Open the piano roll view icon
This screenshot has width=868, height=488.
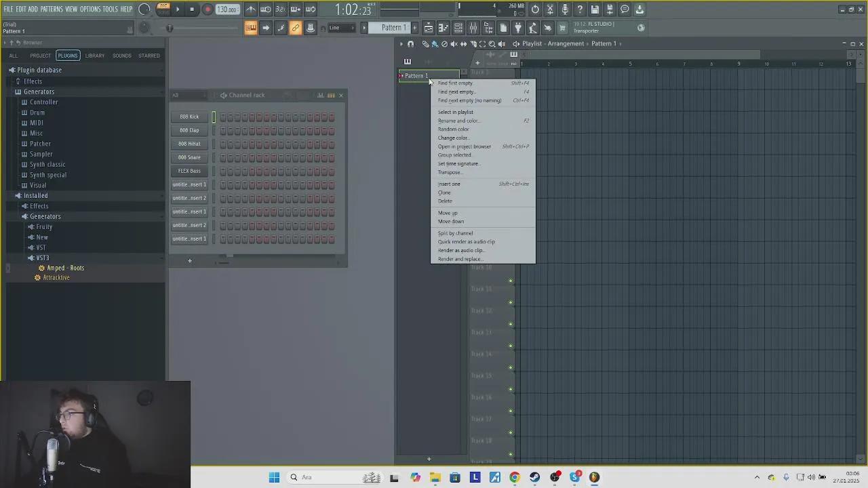443,28
